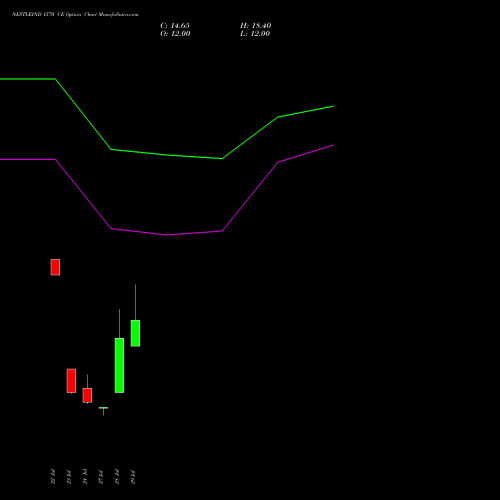Screen dimensions: 500x500
Task: Click the green upper band line
Action: point(167,155)
